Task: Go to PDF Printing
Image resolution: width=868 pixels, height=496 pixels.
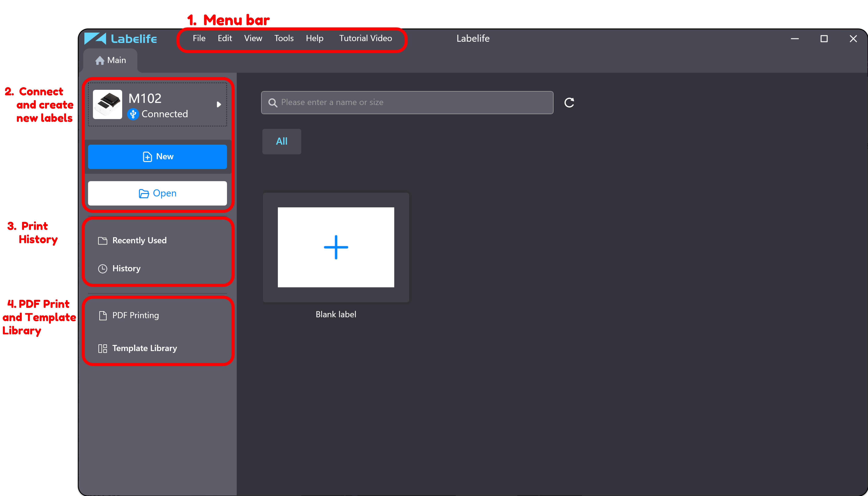Action: point(135,315)
